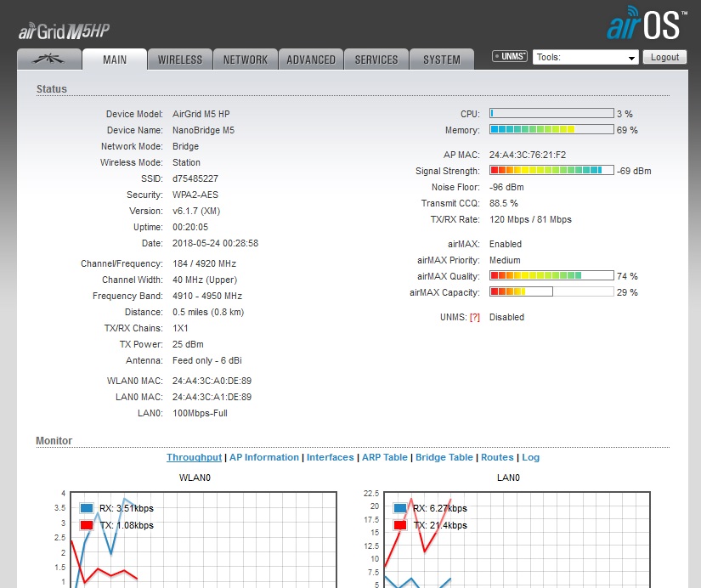
Task: Click the version text v6.1.7 (XM)
Action: tap(196, 211)
